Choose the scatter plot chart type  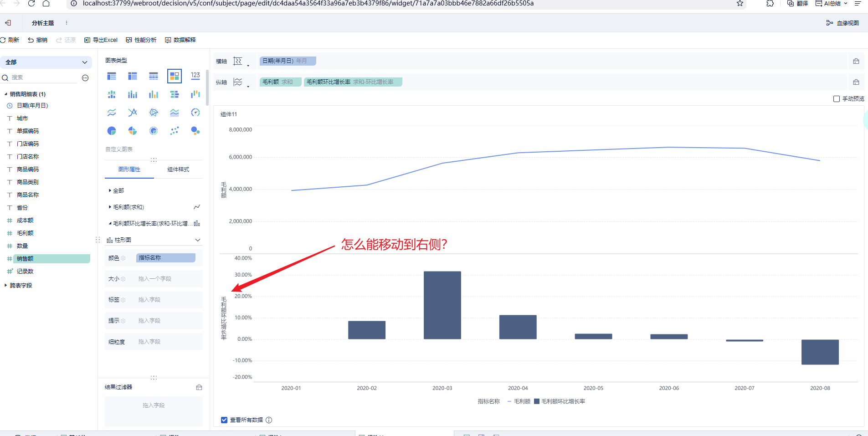tap(175, 131)
